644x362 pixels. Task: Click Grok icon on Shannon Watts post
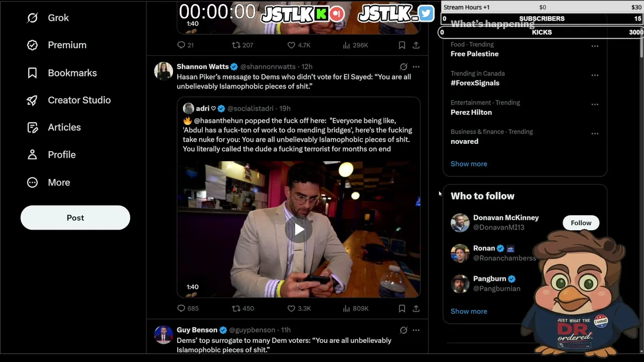[404, 66]
